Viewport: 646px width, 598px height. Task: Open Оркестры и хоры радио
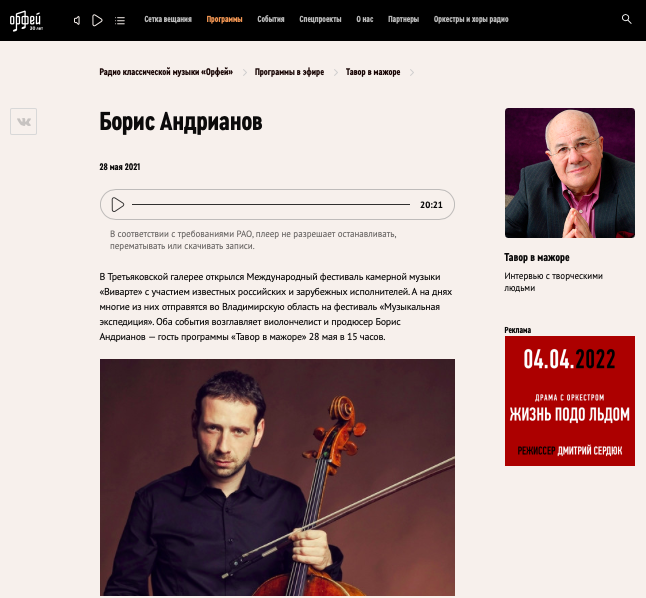tap(471, 19)
